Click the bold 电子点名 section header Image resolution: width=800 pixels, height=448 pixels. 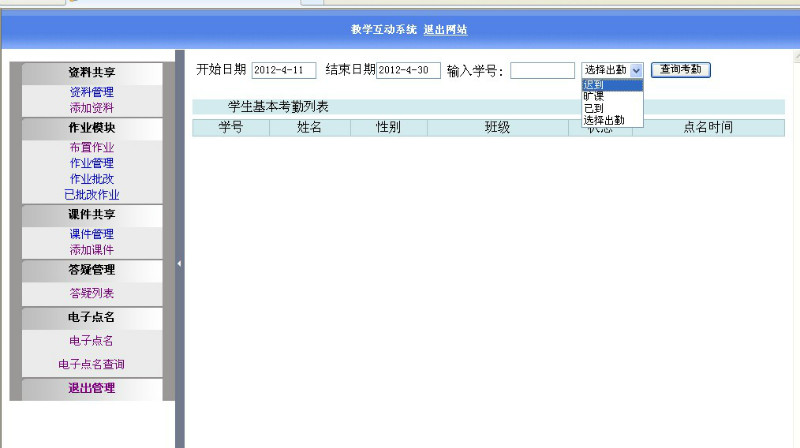92,318
